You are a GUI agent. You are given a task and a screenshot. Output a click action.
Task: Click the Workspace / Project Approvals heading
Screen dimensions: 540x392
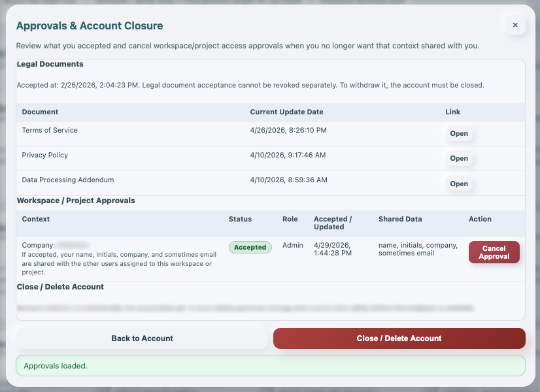pyautogui.click(x=76, y=201)
